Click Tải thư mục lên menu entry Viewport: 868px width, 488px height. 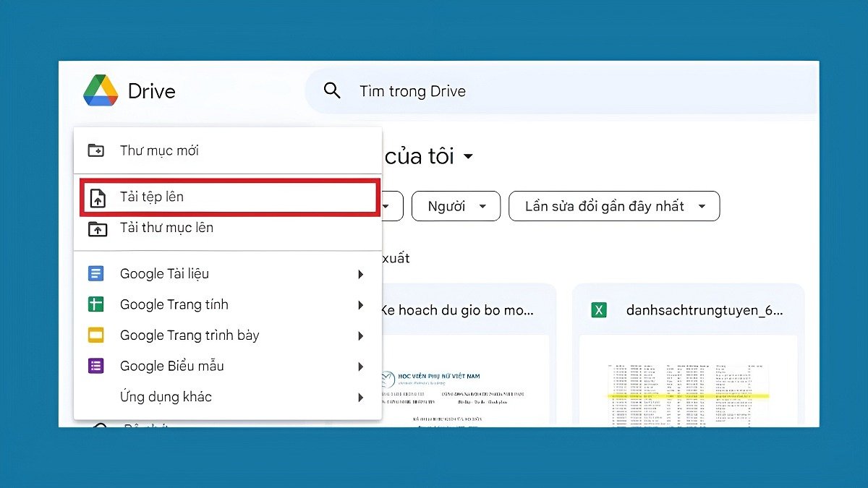[168, 228]
